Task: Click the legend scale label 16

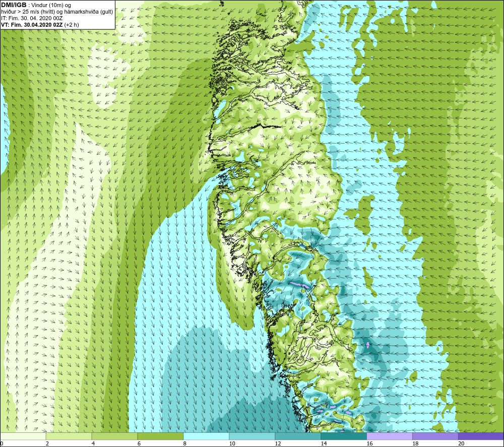Action: (369, 443)
